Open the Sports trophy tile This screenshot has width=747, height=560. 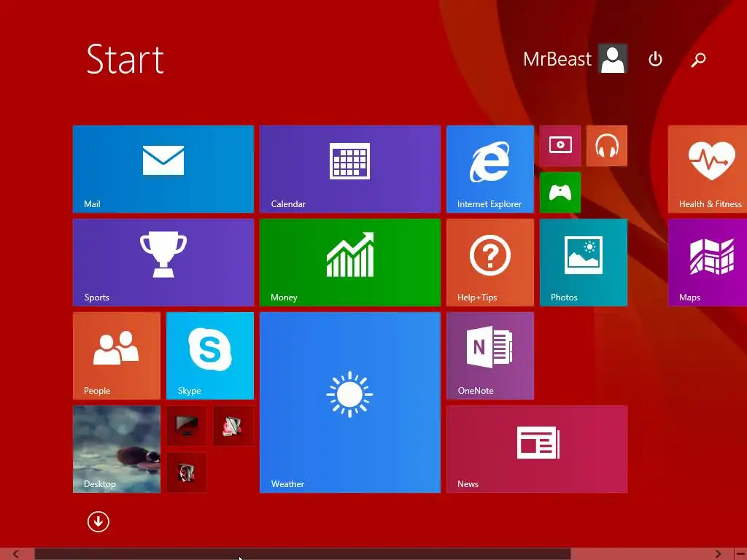(x=163, y=262)
